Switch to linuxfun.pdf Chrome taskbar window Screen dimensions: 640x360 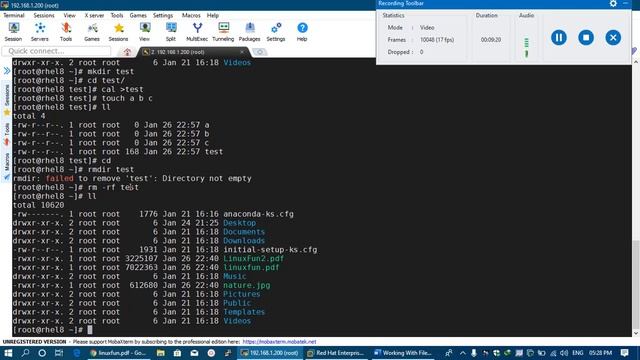point(118,353)
